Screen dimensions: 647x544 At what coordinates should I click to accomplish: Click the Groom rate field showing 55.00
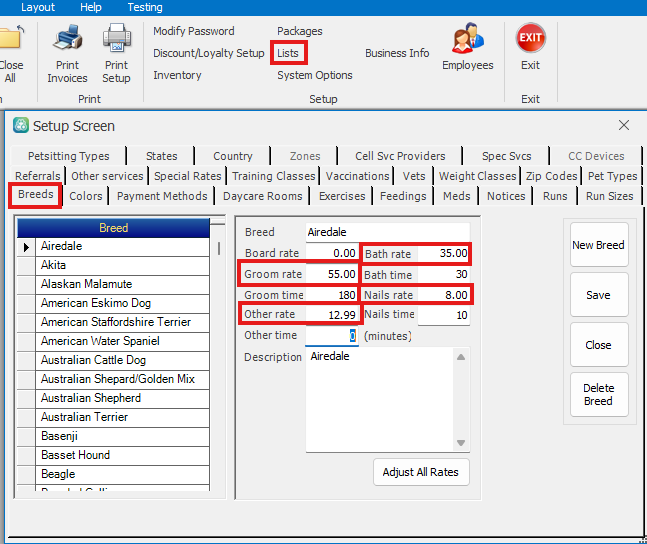click(332, 274)
